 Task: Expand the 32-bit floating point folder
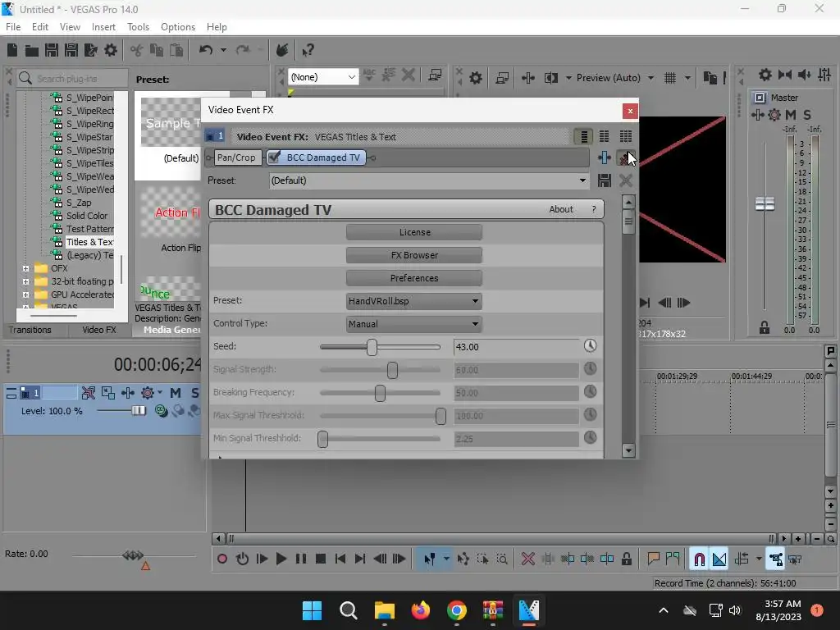[x=25, y=281]
